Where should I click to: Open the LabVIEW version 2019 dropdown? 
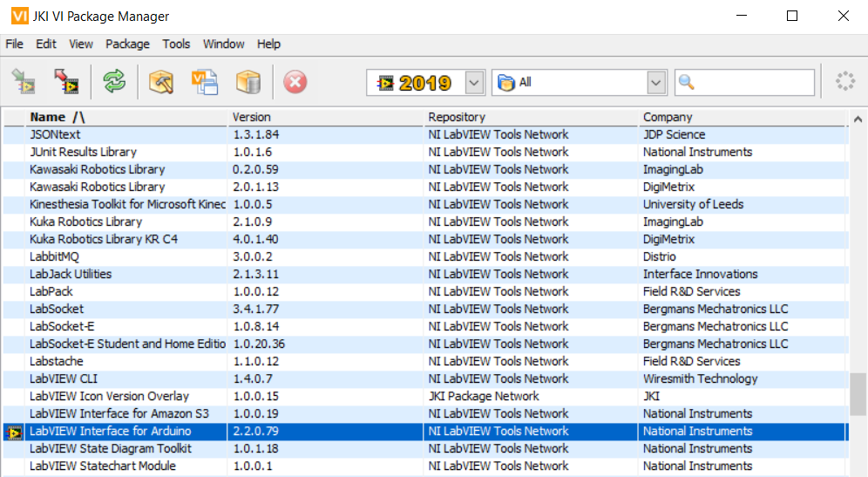(474, 83)
